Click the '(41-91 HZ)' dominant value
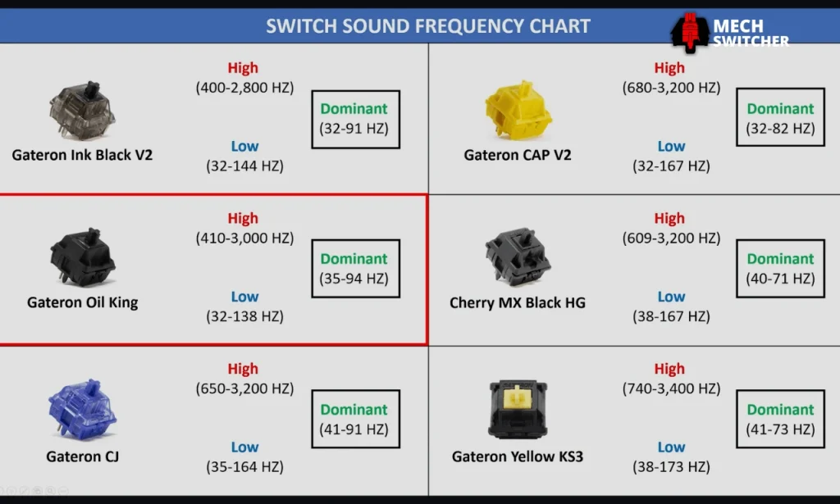 coord(354,429)
